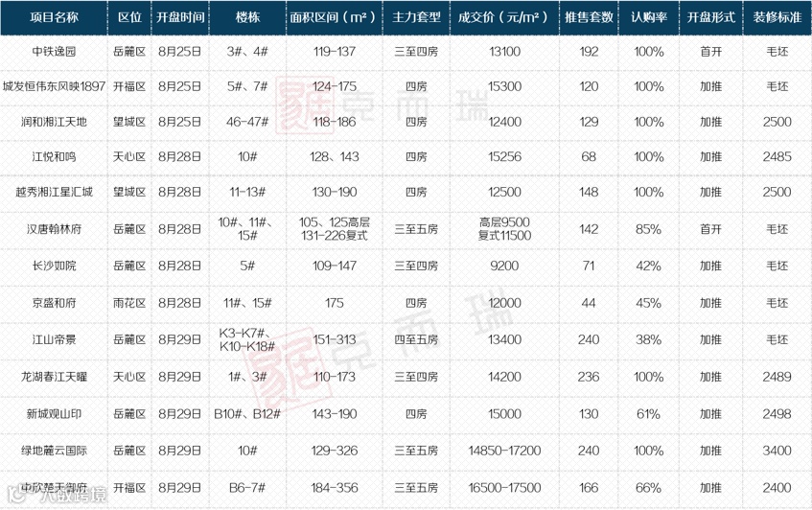Click the 开盘时间 column header

(180, 17)
